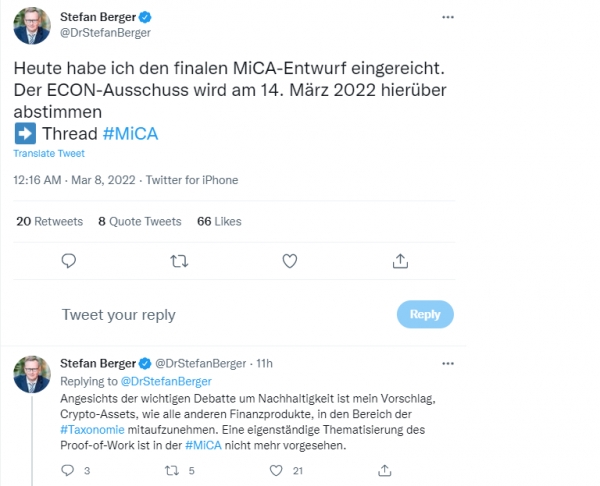The width and height of the screenshot is (600, 486).
Task: Retweet the main MiCA tweet
Action: [x=179, y=261]
